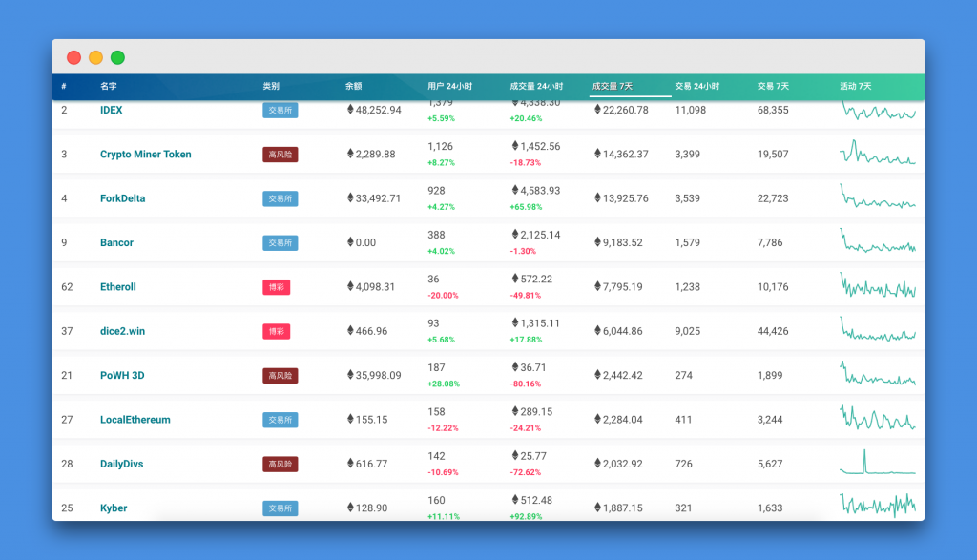Viewport: 977px width, 560px height.
Task: Click the 7-day volume 14,362.37
Action: tap(621, 154)
